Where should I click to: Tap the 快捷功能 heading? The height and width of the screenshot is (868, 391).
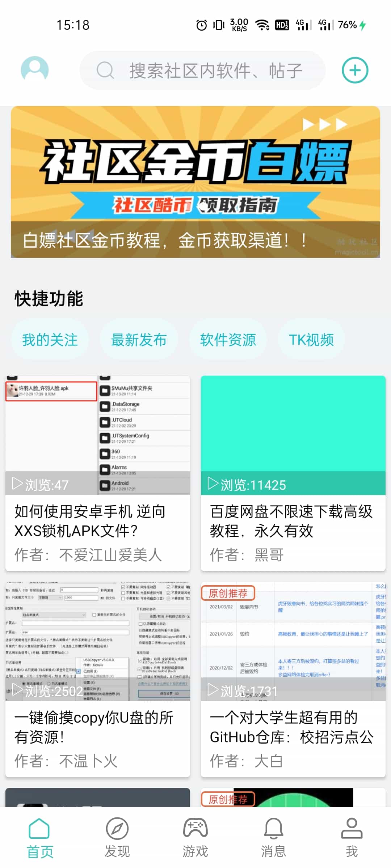click(x=49, y=299)
